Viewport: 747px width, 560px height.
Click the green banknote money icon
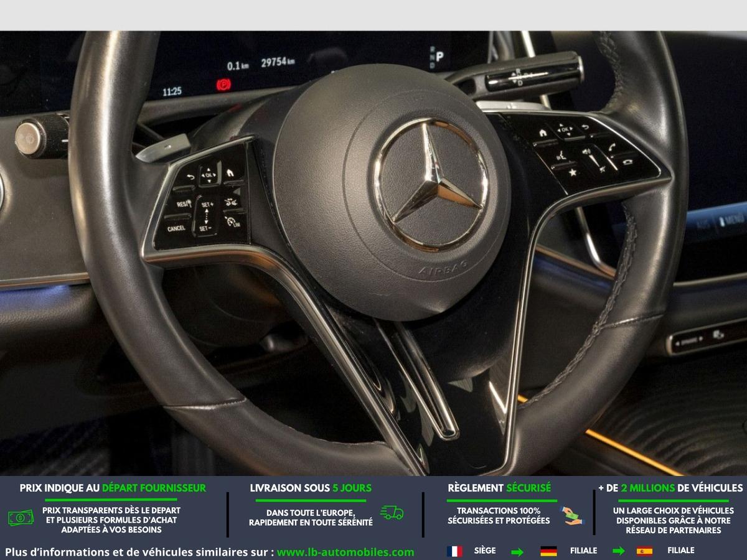[21, 517]
